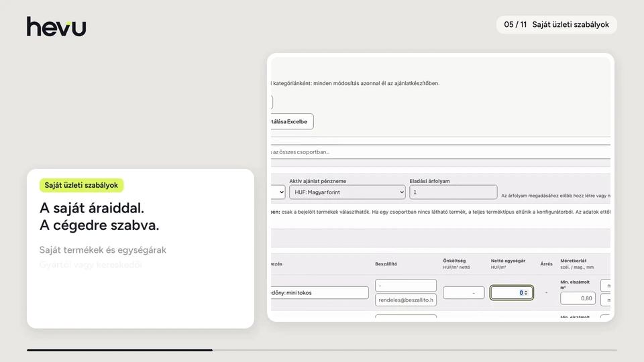Click the Excelbe export button
The image size is (644, 362).
pos(292,121)
